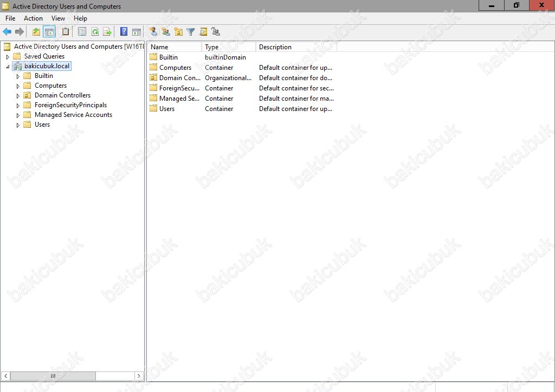Viewport: 555px width, 392px height.
Task: Open the File menu
Action: pos(10,18)
